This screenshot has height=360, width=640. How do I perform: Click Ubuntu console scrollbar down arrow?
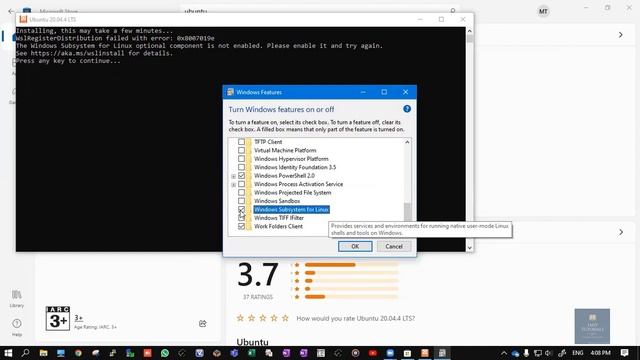point(469,248)
